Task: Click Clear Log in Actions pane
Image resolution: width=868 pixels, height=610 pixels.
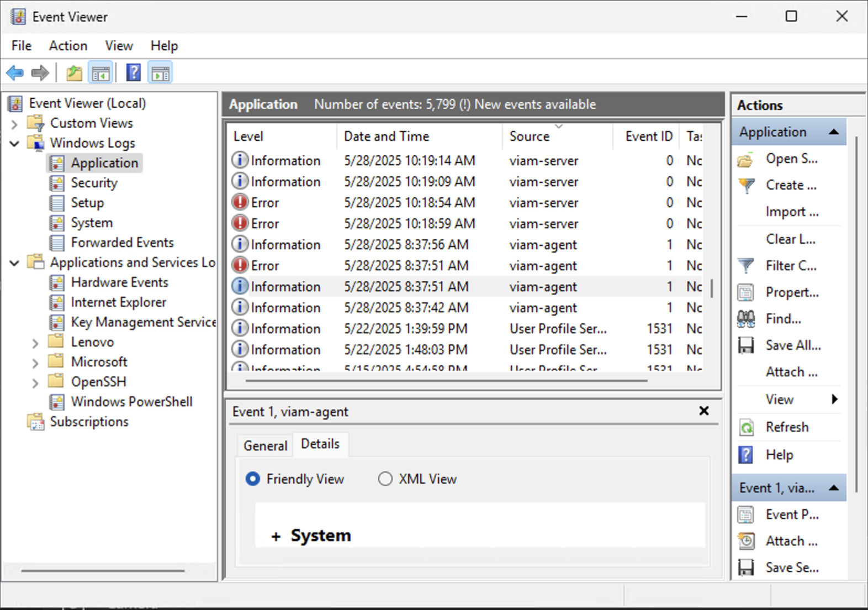Action: click(x=790, y=239)
